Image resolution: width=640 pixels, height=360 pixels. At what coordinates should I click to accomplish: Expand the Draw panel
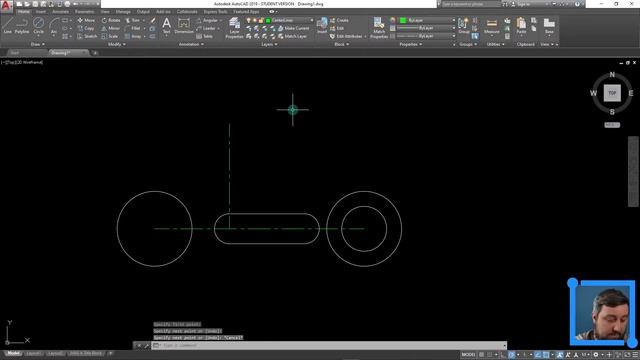point(38,44)
